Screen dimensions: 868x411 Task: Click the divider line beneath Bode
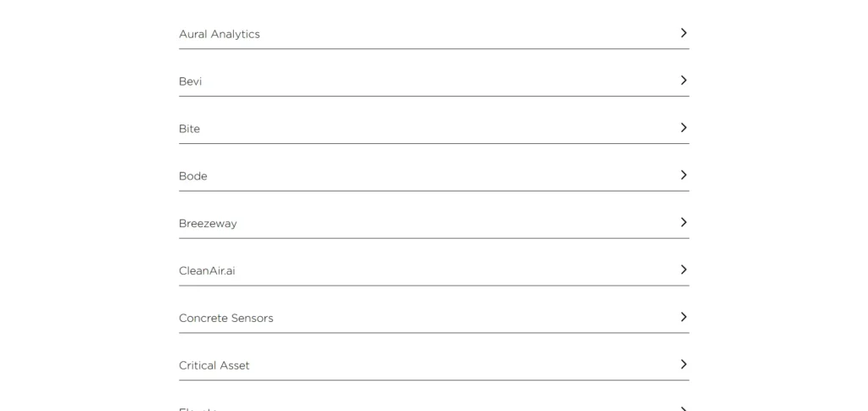[434, 191]
